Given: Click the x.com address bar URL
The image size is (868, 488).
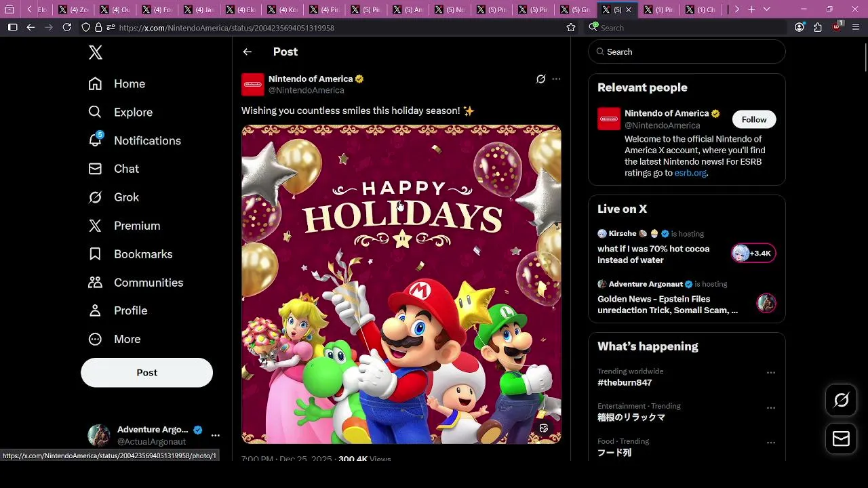Looking at the screenshot, I should 226,28.
